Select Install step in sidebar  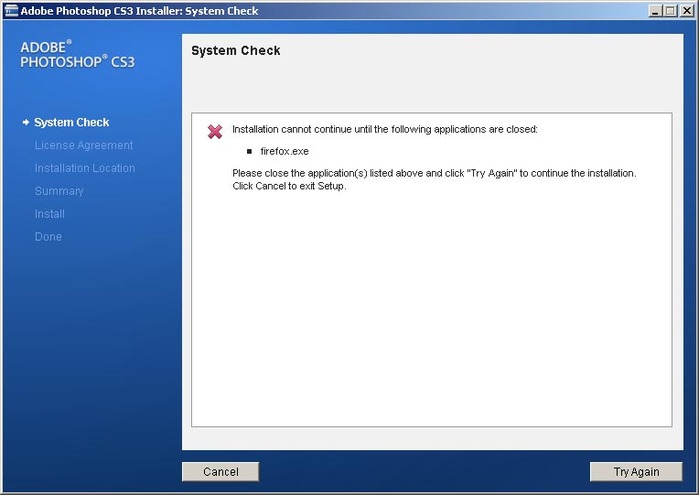[x=49, y=214]
